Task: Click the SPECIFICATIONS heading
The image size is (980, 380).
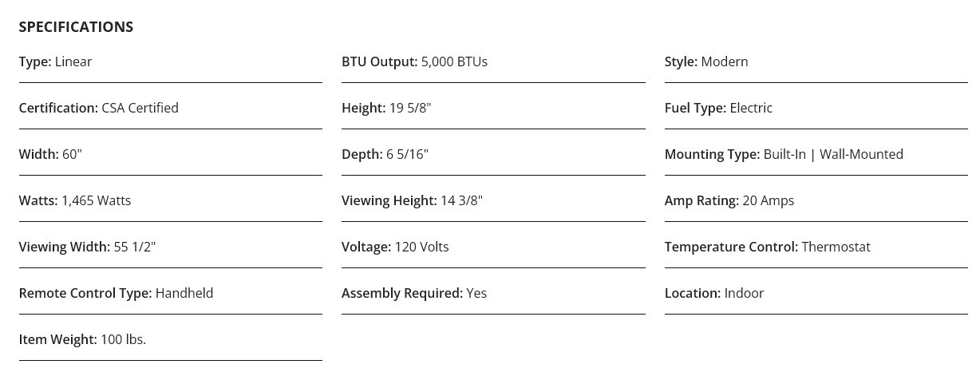Action: coord(76,27)
